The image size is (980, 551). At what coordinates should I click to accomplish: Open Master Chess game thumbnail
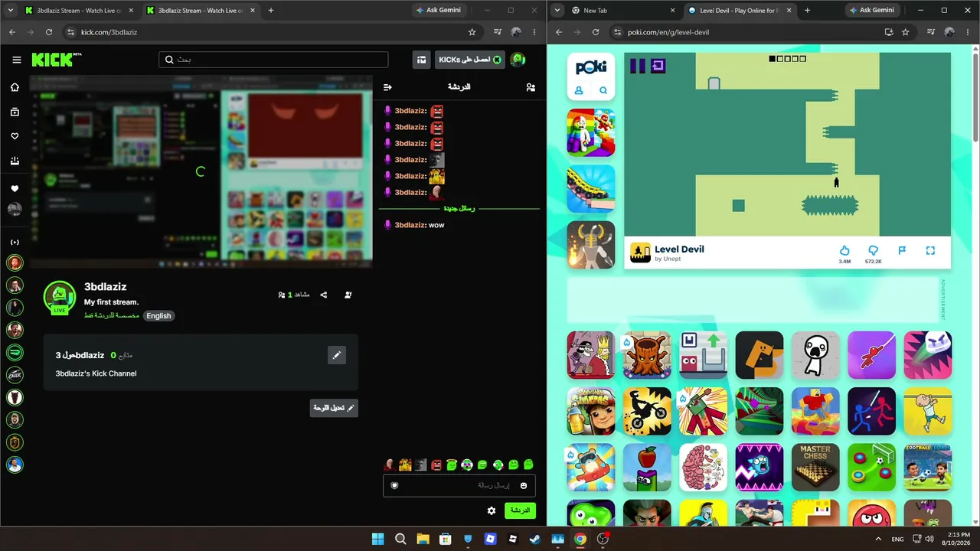[815, 467]
